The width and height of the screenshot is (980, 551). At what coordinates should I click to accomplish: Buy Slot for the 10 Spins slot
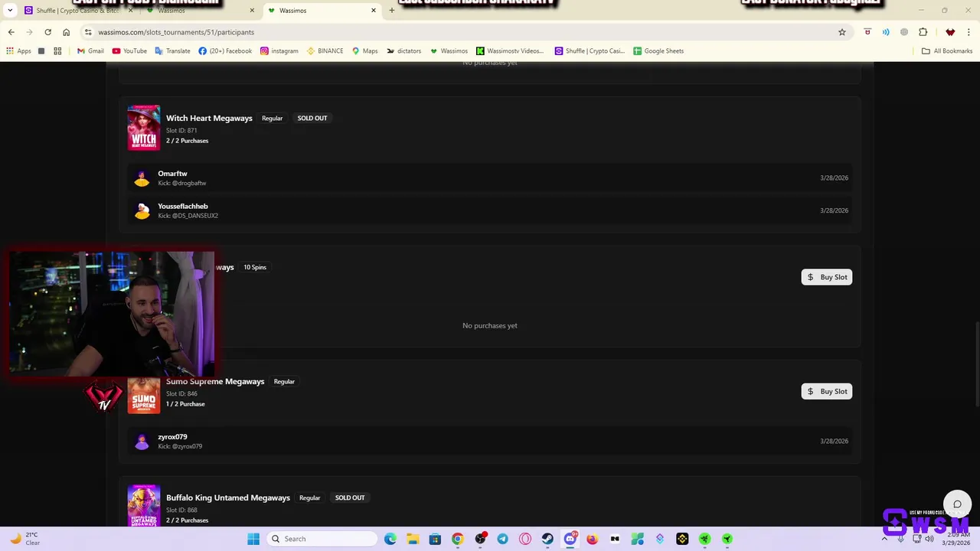pyautogui.click(x=827, y=277)
